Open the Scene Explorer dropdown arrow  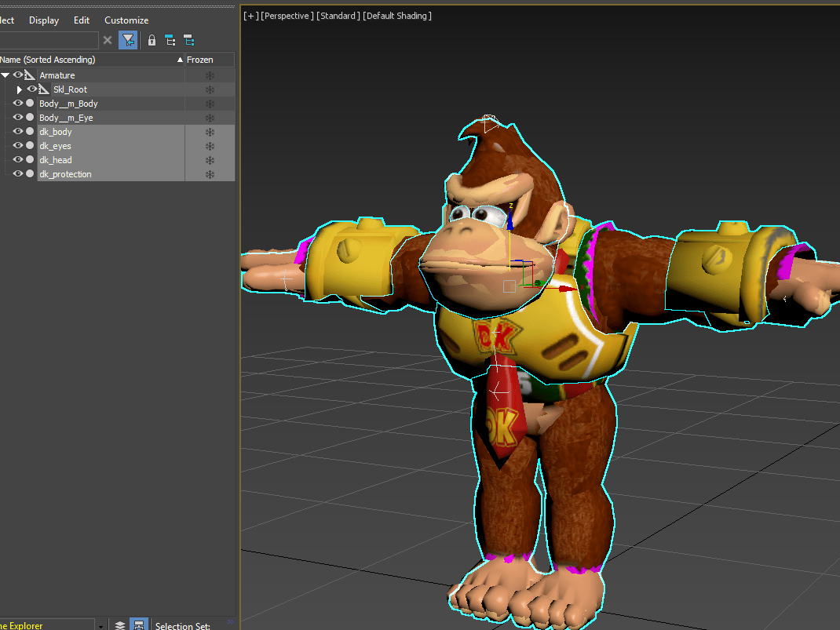click(x=101, y=625)
